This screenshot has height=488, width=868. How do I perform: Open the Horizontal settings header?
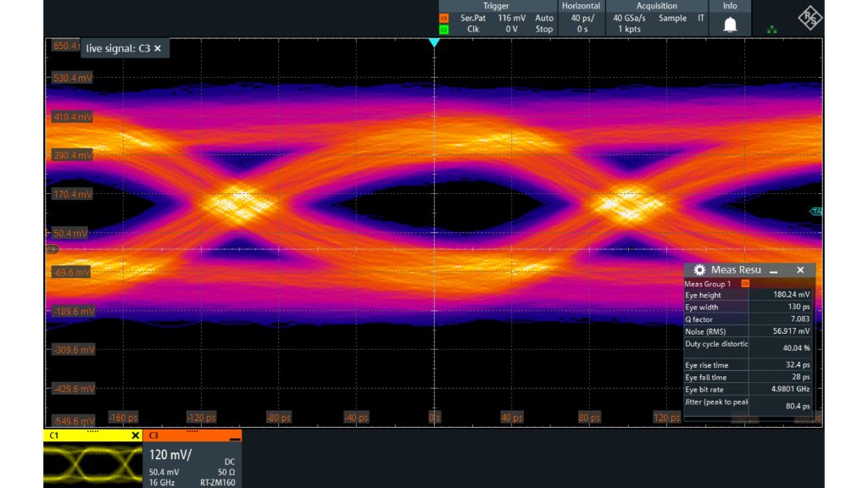click(x=581, y=6)
